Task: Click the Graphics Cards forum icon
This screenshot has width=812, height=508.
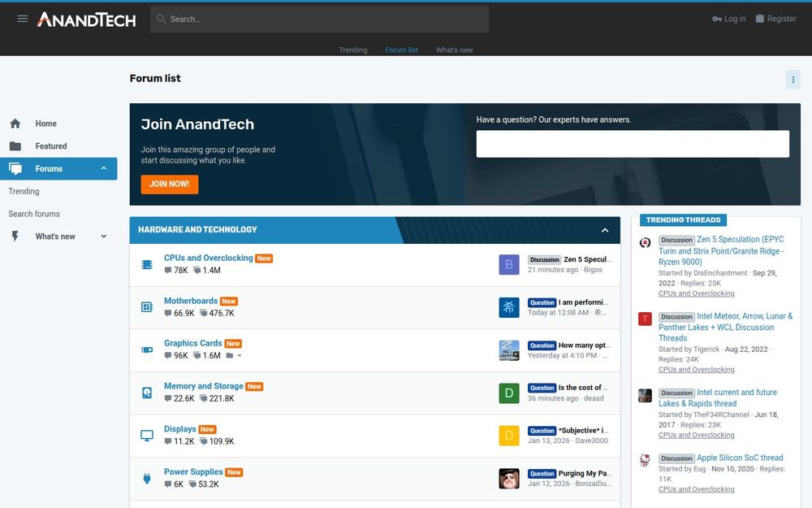Action: (147, 350)
